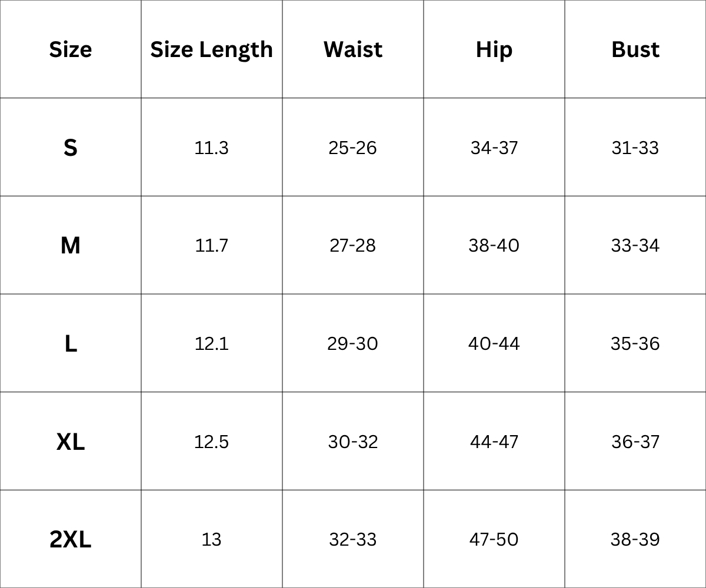The height and width of the screenshot is (588, 706).
Task: Click the Size Length column header
Action: [x=211, y=49]
